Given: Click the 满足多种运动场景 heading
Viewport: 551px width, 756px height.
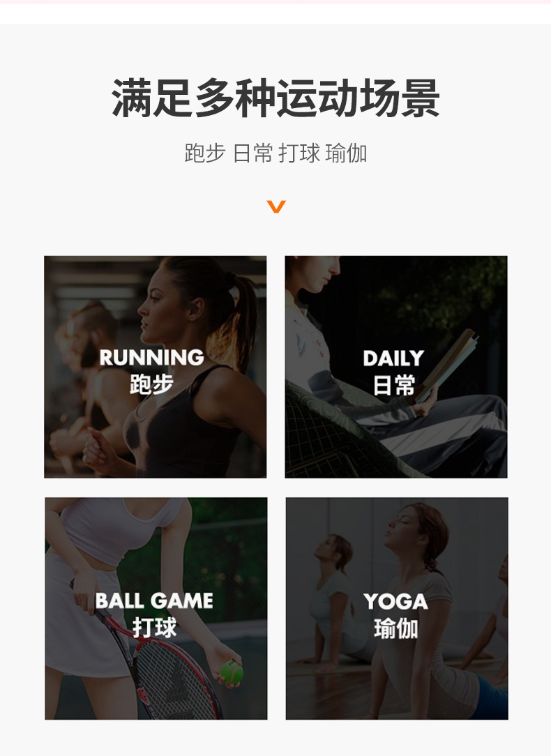Looking at the screenshot, I should click(x=275, y=98).
